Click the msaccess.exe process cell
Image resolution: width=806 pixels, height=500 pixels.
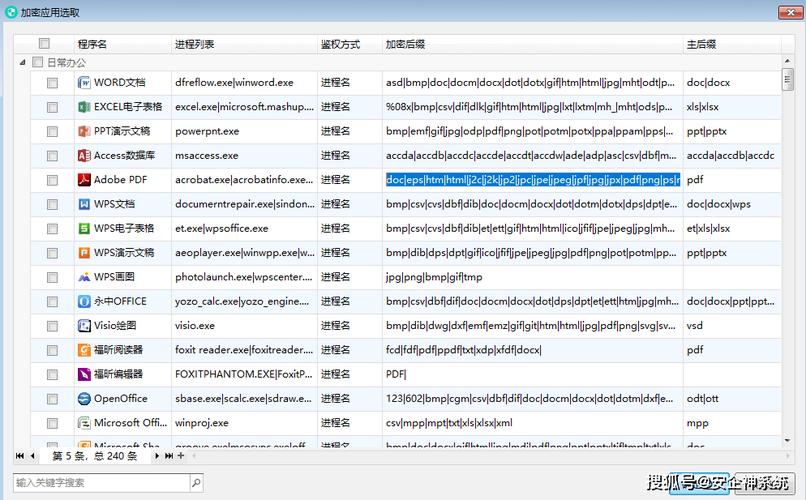[245, 156]
